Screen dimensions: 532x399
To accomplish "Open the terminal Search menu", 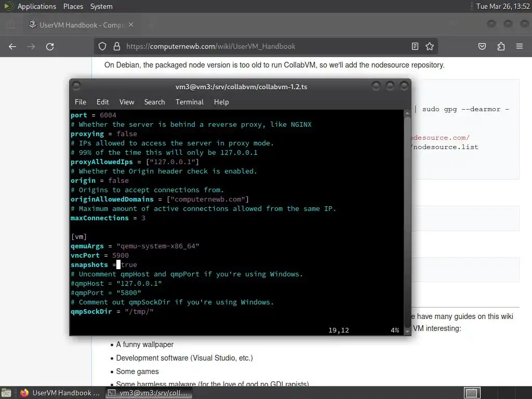I will [x=154, y=102].
